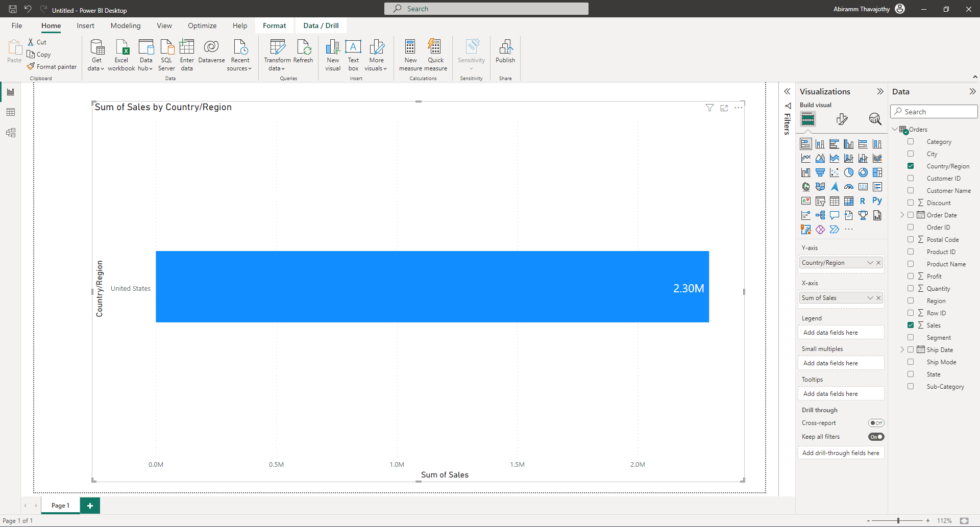Check the Category field checkbox
This screenshot has height=527, width=980.
pos(911,142)
